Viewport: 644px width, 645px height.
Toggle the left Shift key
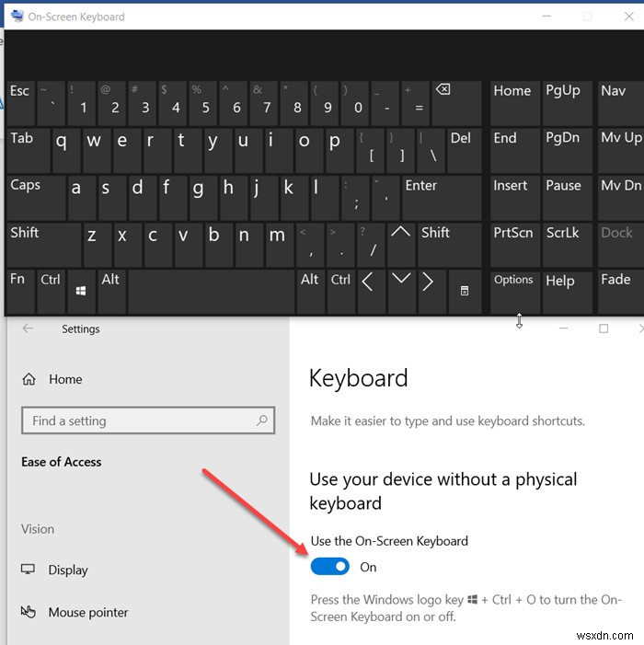pos(44,245)
